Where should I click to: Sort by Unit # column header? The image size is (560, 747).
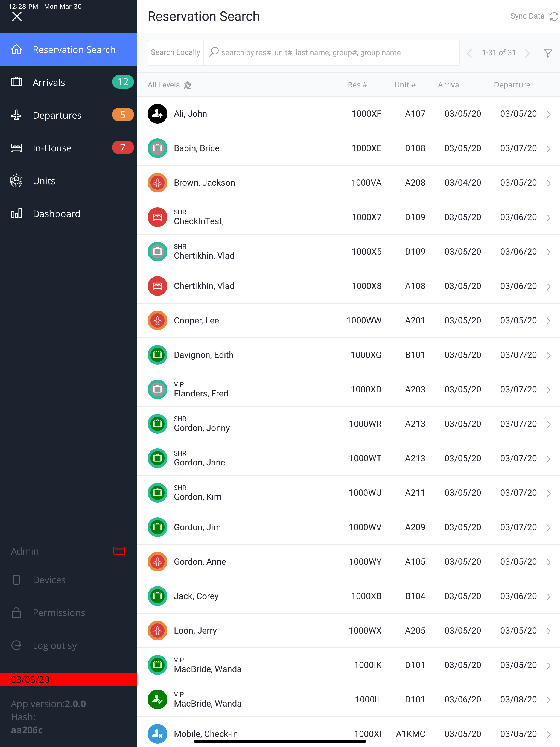pyautogui.click(x=405, y=85)
